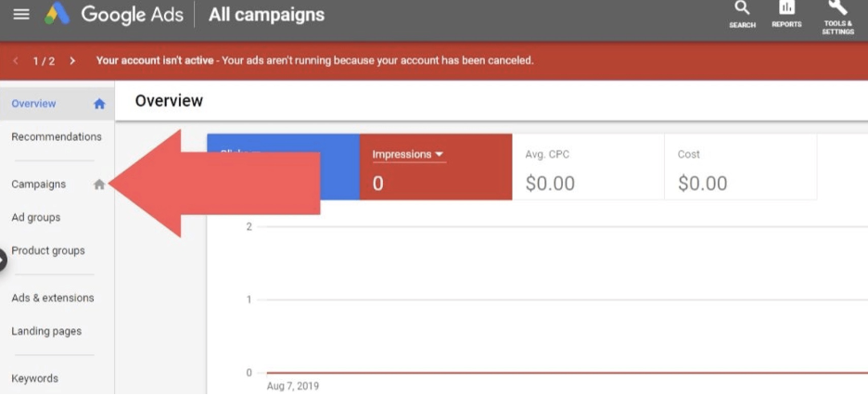The image size is (868, 395).
Task: Expand the collapsed side panel handle
Action: (x=3, y=261)
